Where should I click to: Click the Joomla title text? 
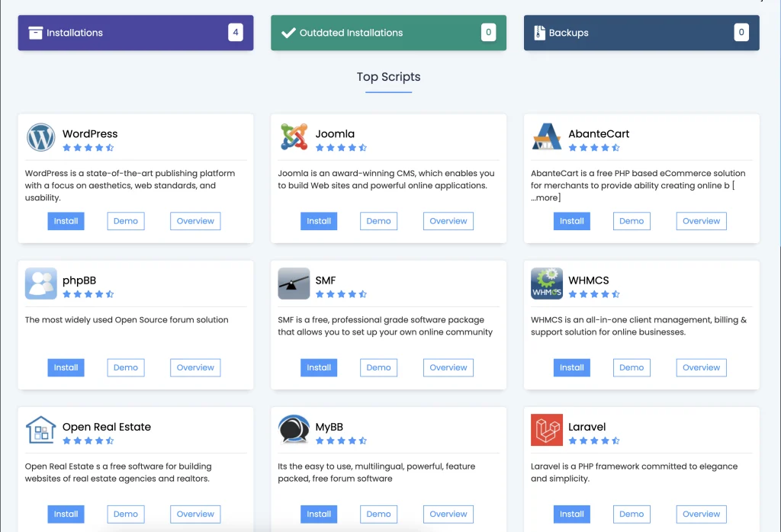point(335,134)
